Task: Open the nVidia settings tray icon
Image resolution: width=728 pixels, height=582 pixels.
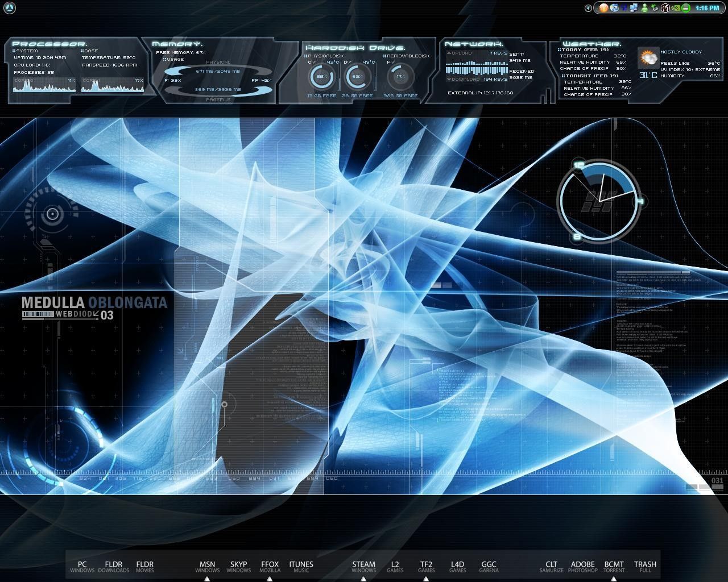Action: pyautogui.click(x=675, y=7)
